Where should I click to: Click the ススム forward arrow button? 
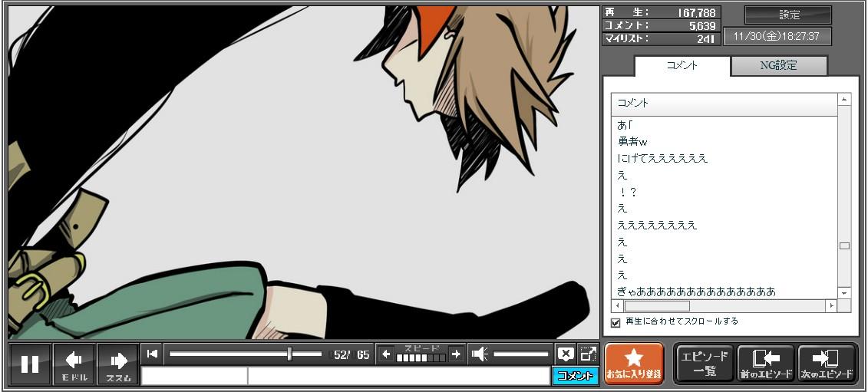[118, 364]
